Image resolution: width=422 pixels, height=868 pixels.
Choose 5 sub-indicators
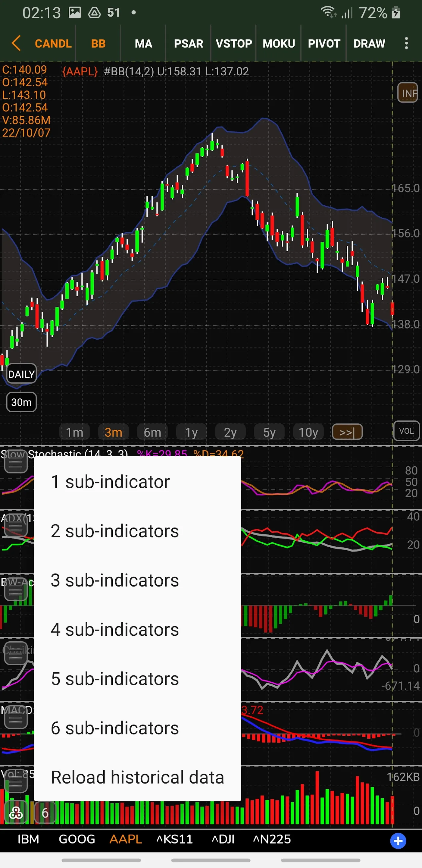click(x=137, y=679)
